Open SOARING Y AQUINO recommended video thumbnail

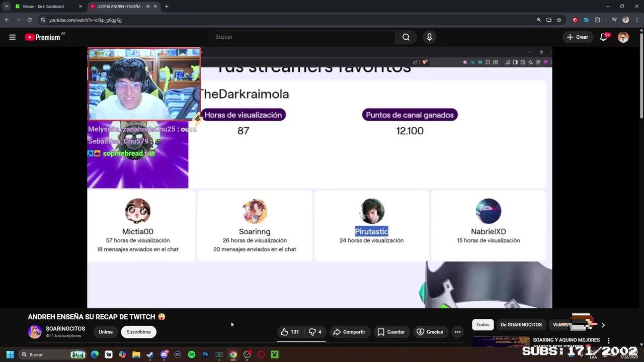coord(501,341)
